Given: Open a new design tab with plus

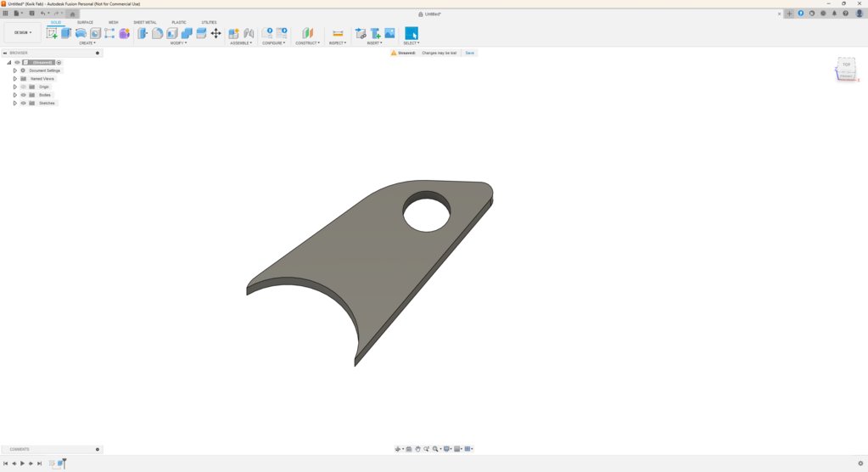Looking at the screenshot, I should pyautogui.click(x=789, y=14).
